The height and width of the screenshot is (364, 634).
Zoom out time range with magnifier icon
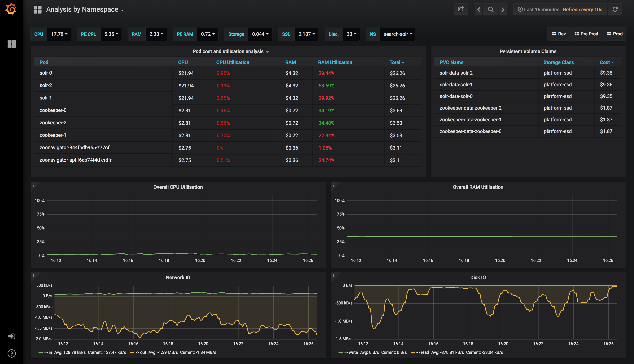point(491,9)
